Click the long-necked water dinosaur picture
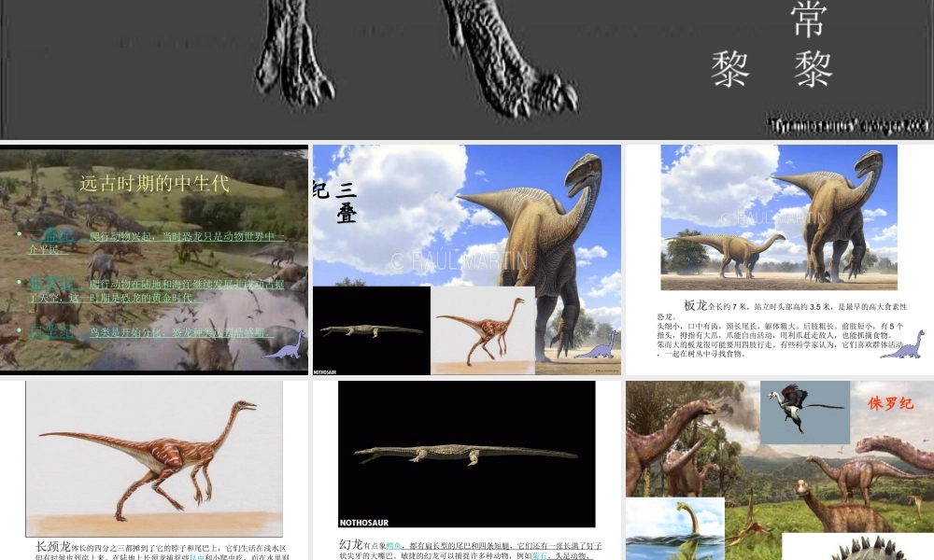The height and width of the screenshot is (560, 934). tap(674, 528)
